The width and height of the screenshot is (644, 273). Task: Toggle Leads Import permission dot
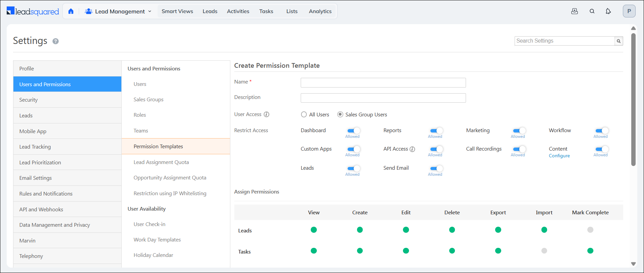click(x=544, y=230)
